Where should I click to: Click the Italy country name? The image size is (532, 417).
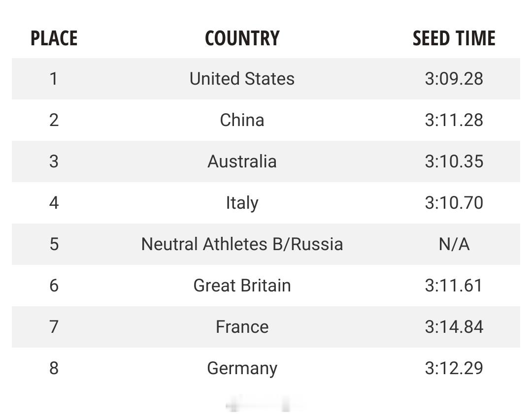click(x=242, y=203)
